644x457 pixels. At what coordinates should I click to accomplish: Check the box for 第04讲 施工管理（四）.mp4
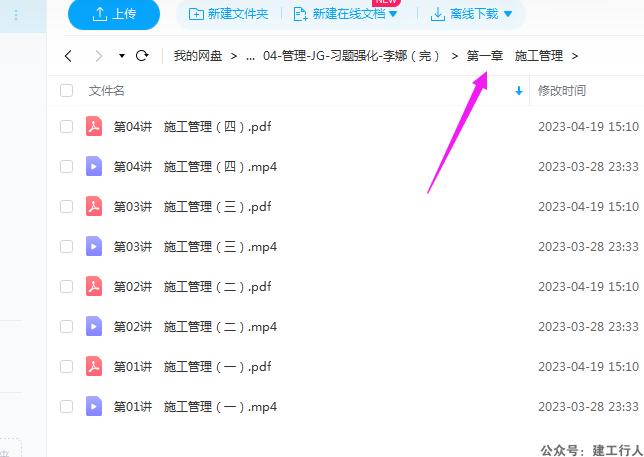[67, 166]
